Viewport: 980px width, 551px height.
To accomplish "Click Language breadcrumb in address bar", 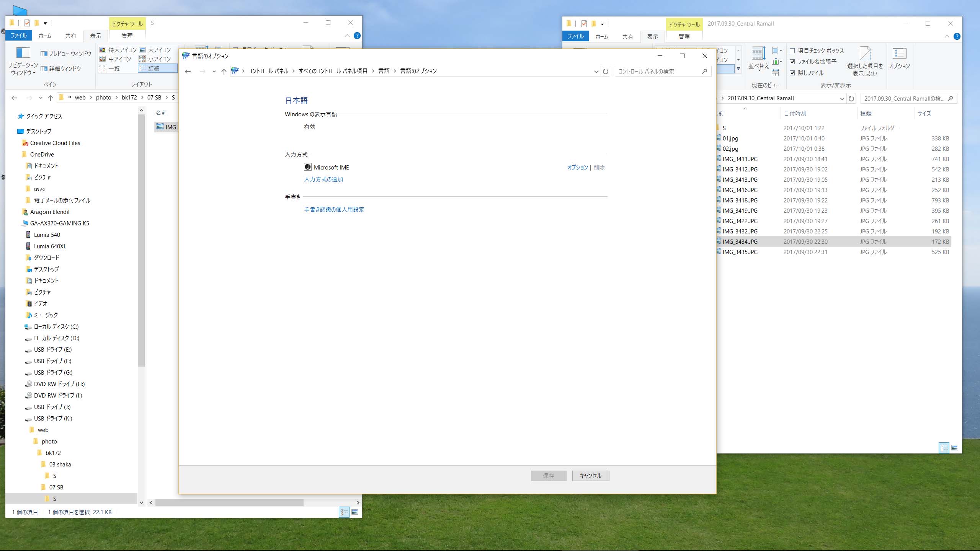I will (x=384, y=71).
